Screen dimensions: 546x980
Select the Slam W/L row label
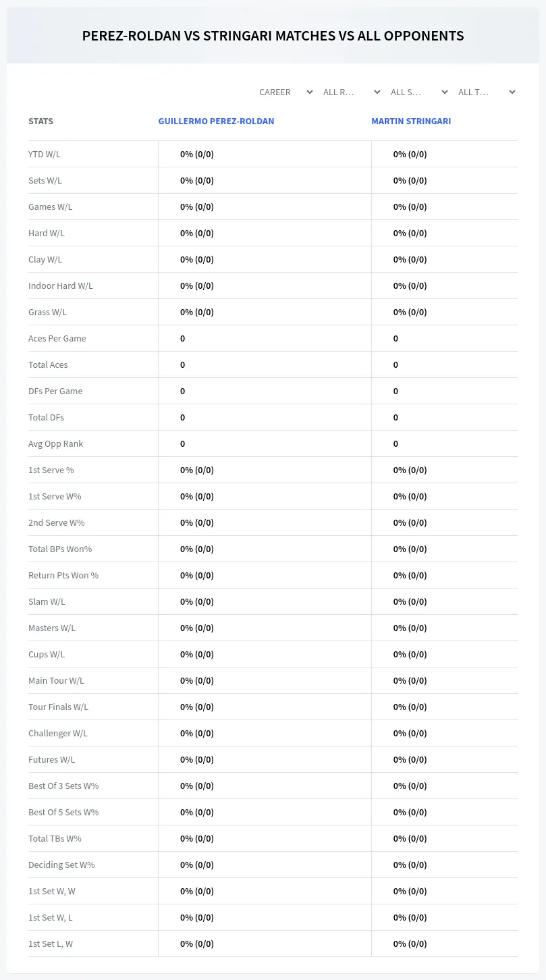click(x=47, y=601)
